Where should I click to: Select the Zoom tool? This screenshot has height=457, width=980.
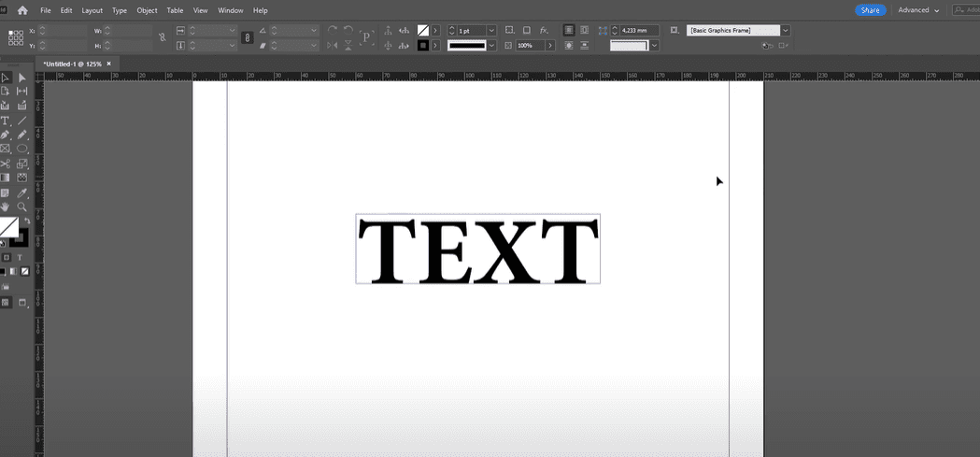[21, 207]
